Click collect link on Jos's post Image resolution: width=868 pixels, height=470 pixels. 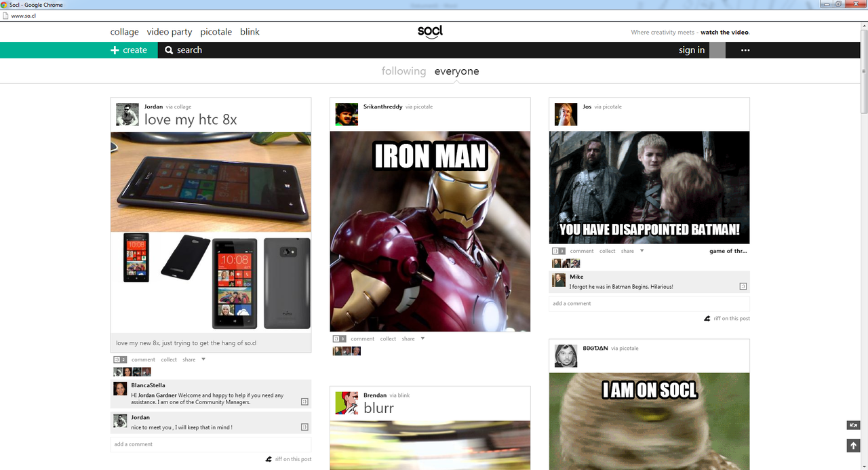click(x=607, y=251)
